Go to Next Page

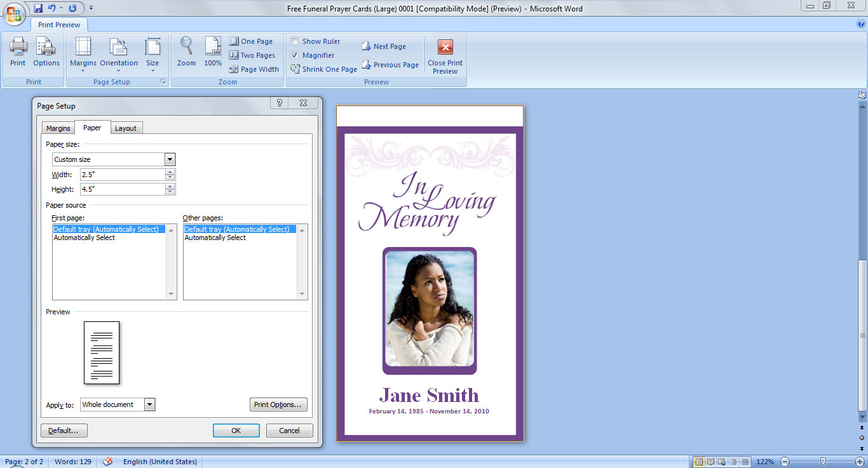(384, 46)
